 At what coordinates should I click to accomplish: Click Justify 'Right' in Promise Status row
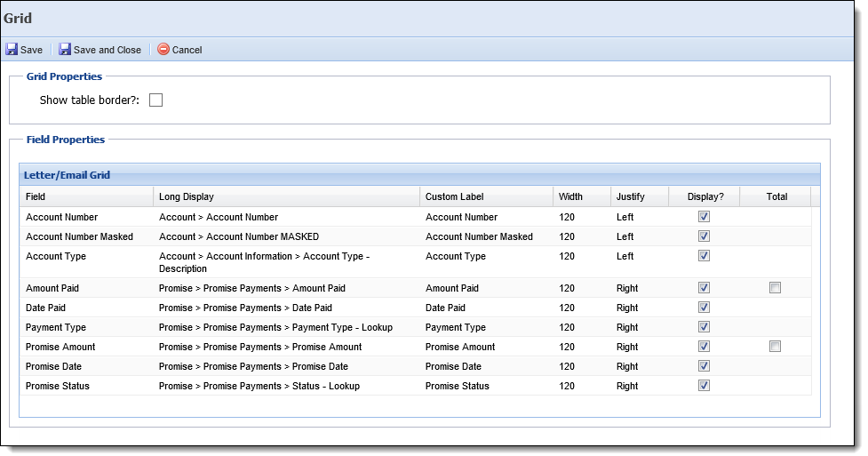tap(627, 386)
